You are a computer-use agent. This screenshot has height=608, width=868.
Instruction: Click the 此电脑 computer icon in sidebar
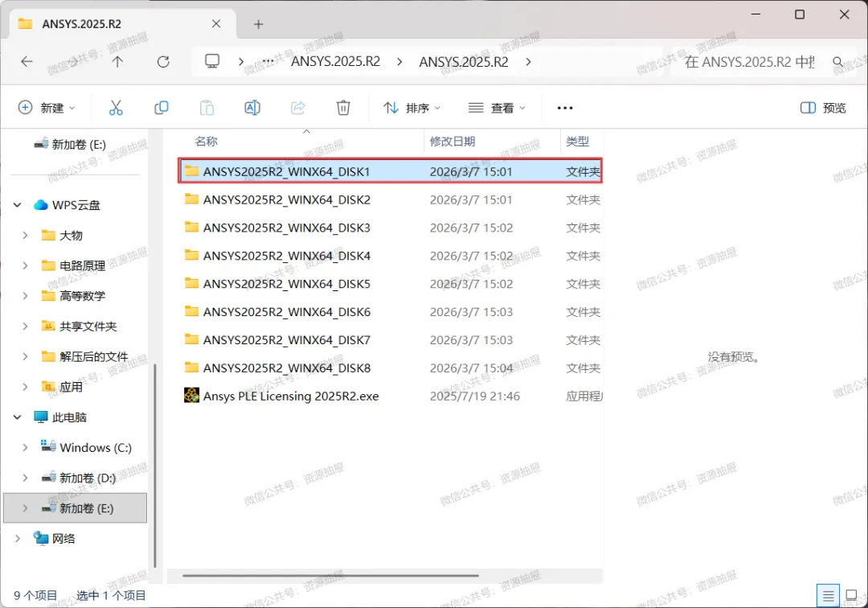point(41,417)
